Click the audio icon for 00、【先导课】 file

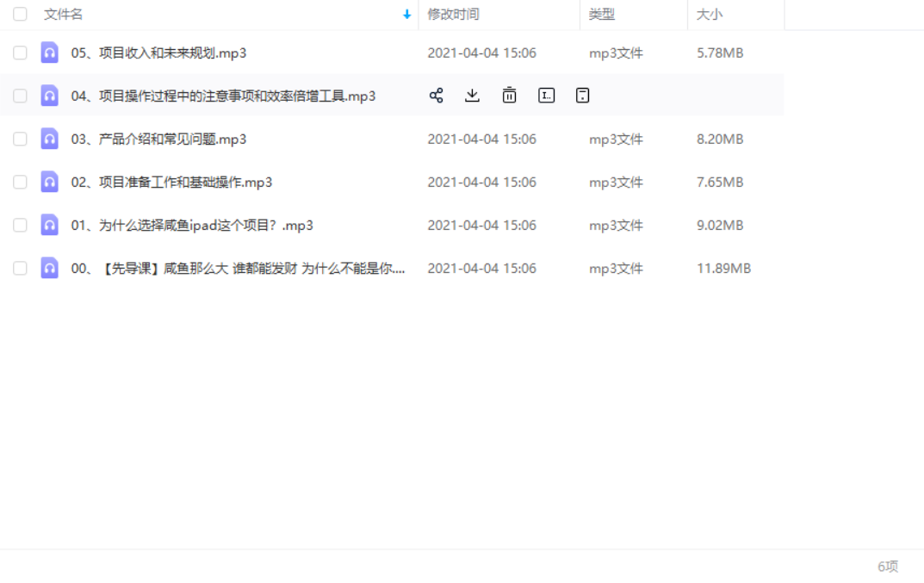pyautogui.click(x=49, y=268)
